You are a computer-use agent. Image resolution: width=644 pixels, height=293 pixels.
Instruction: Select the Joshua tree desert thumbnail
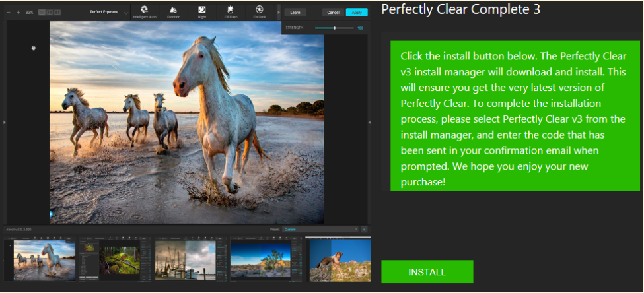[266, 259]
